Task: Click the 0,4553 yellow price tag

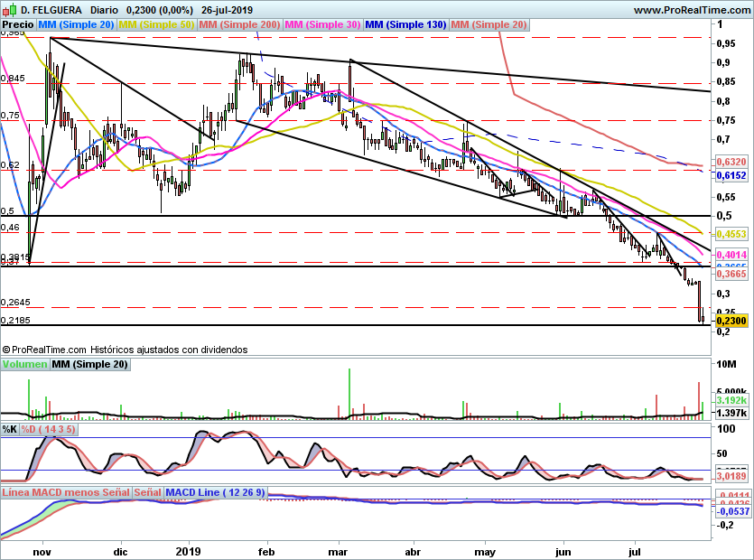Action: (x=731, y=234)
